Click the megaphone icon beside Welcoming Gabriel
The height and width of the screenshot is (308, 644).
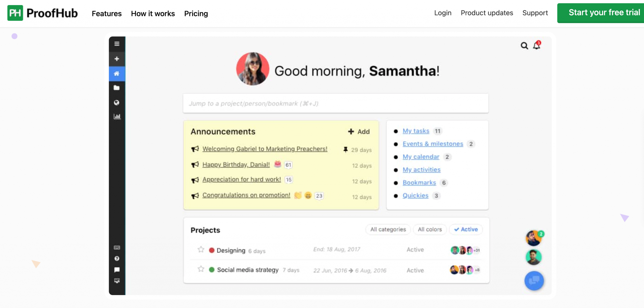pyautogui.click(x=195, y=149)
